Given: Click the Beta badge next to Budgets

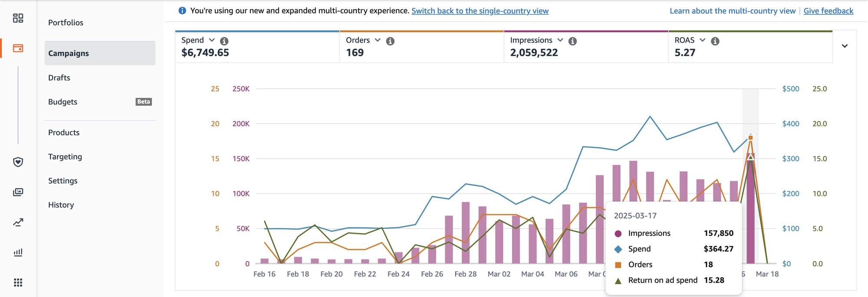Looking at the screenshot, I should (144, 102).
